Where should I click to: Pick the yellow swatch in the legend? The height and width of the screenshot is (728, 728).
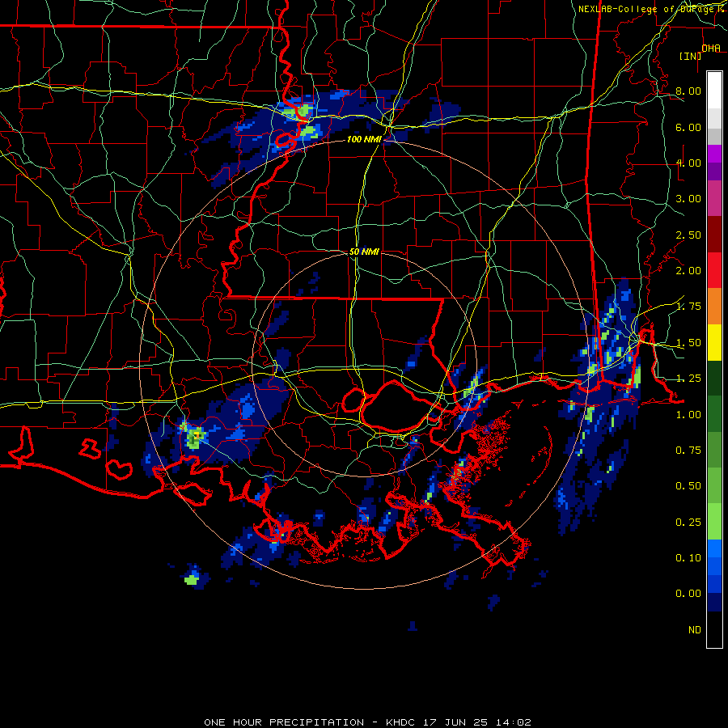coord(714,342)
